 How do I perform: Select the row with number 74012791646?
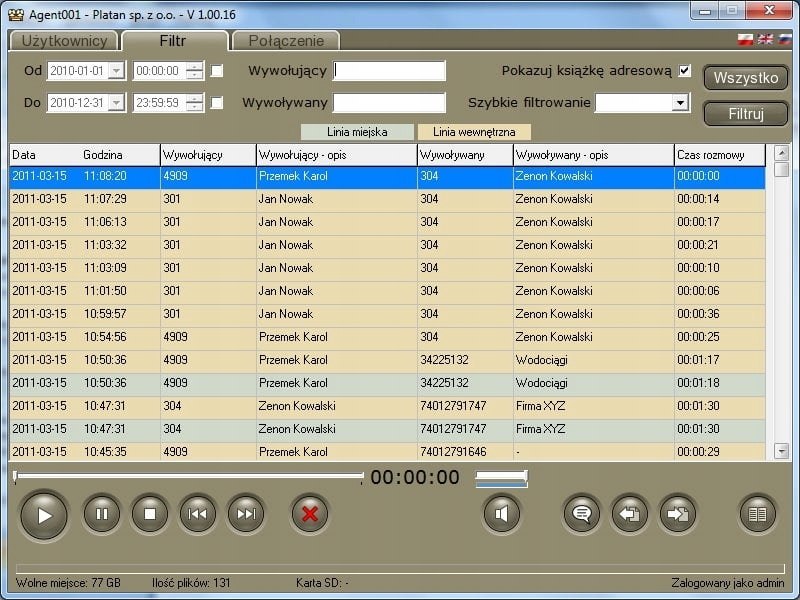387,452
